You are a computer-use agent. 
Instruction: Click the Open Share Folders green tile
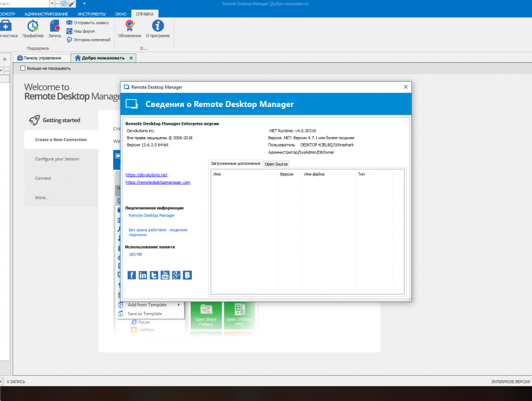pyautogui.click(x=206, y=316)
